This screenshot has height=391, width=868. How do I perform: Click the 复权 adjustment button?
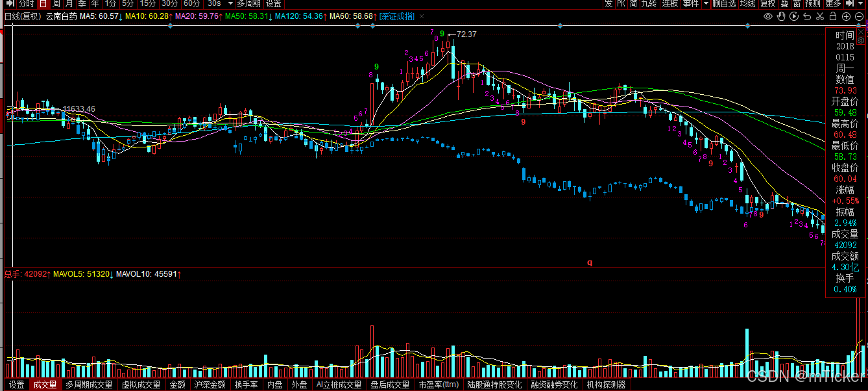click(x=769, y=4)
